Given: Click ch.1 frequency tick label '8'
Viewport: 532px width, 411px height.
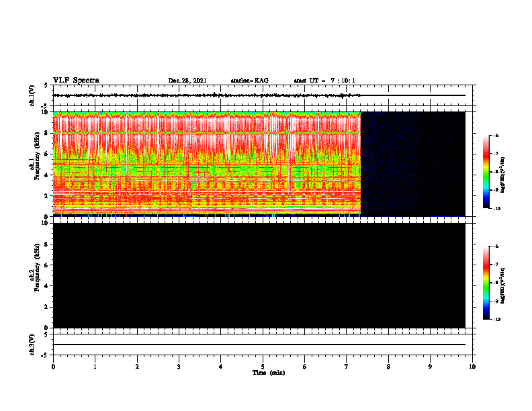Looking at the screenshot, I should pos(47,133).
